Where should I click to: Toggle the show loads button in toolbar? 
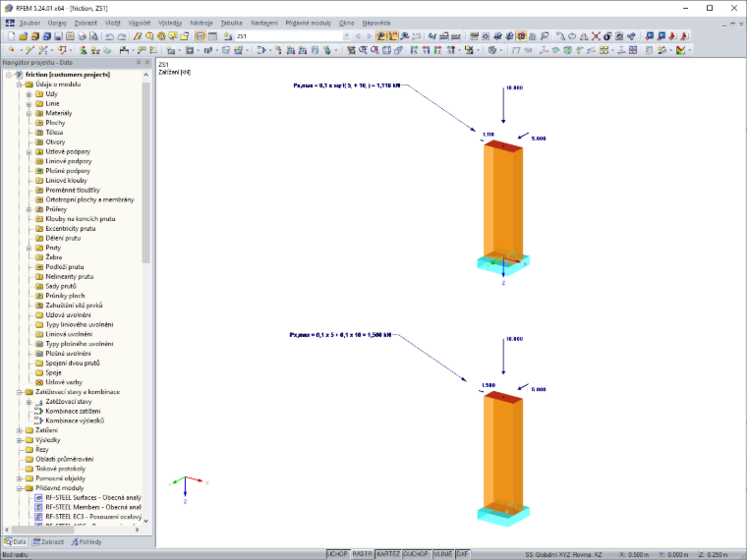click(x=380, y=36)
